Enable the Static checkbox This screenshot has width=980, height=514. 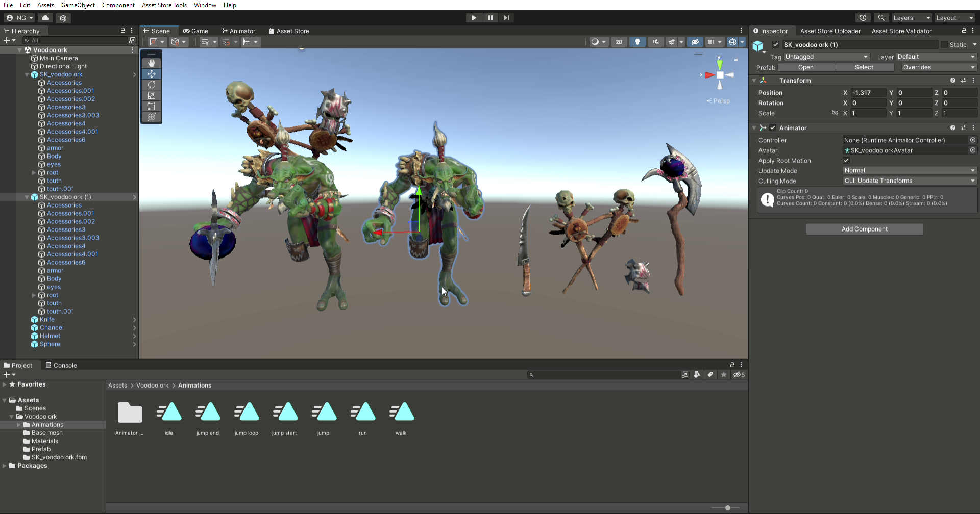pyautogui.click(x=944, y=45)
